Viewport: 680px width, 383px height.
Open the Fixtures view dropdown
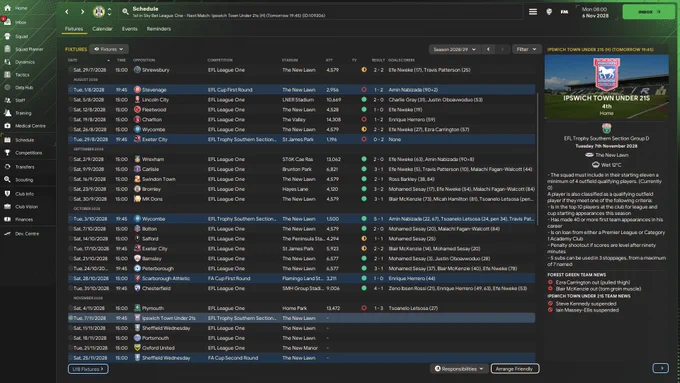coord(109,49)
